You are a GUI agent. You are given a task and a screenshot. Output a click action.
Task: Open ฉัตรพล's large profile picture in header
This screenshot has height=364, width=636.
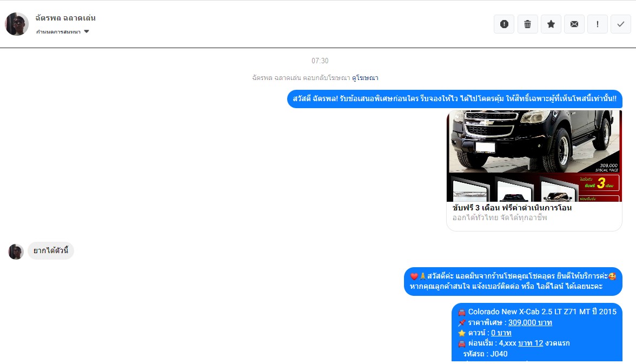coord(17,24)
